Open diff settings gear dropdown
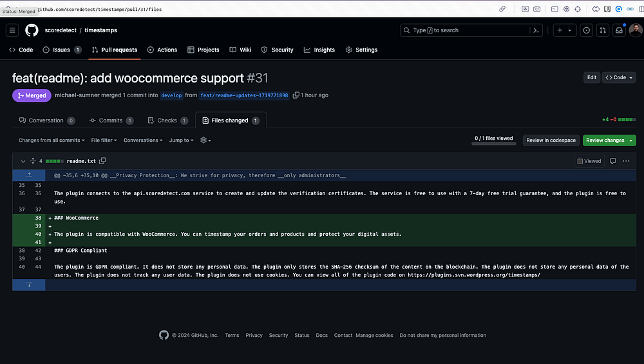 (206, 140)
